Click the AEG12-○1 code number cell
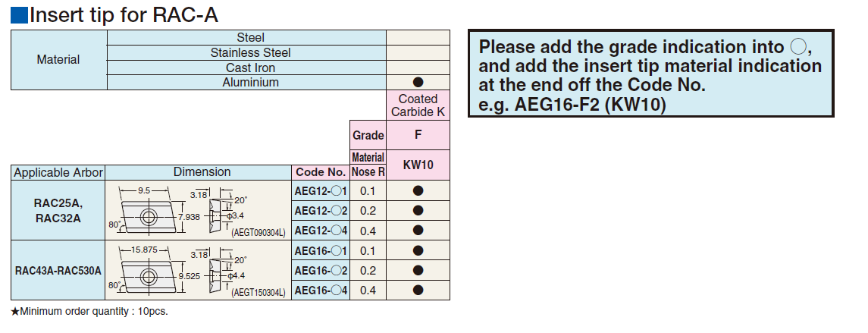The image size is (868, 333). pyautogui.click(x=321, y=190)
